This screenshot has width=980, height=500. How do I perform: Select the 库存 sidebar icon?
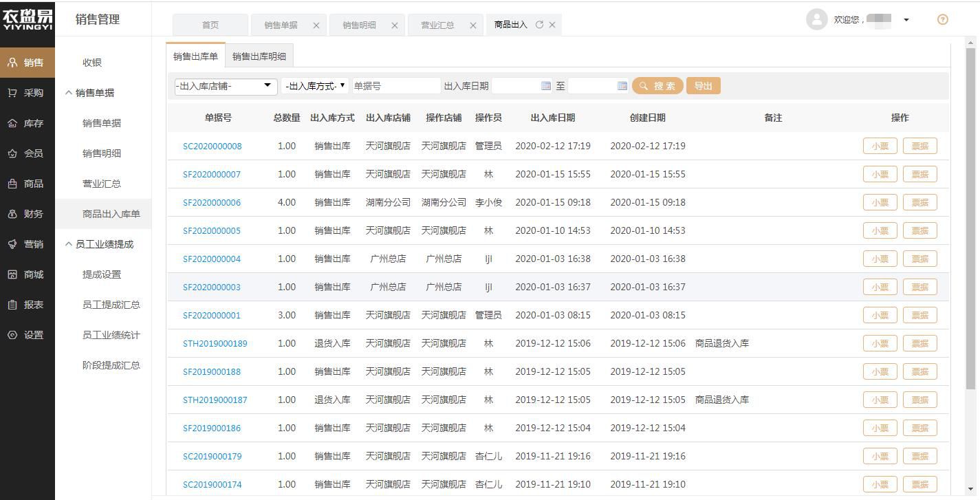(x=28, y=122)
